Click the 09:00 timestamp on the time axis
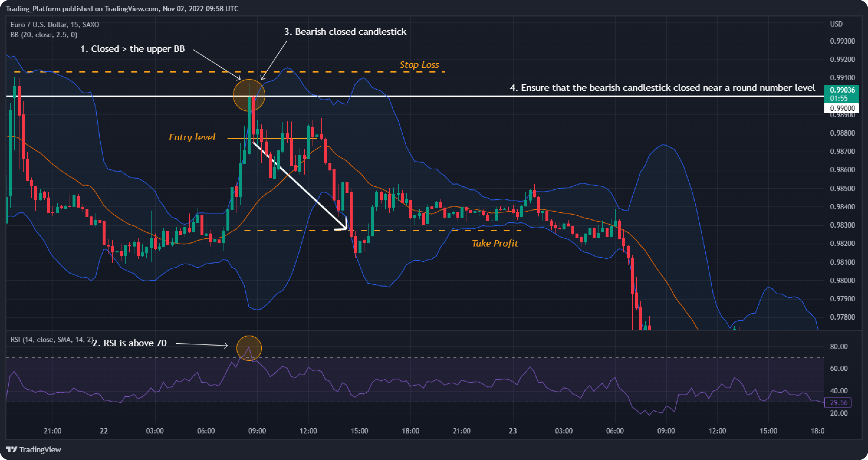868x460 pixels. [258, 431]
